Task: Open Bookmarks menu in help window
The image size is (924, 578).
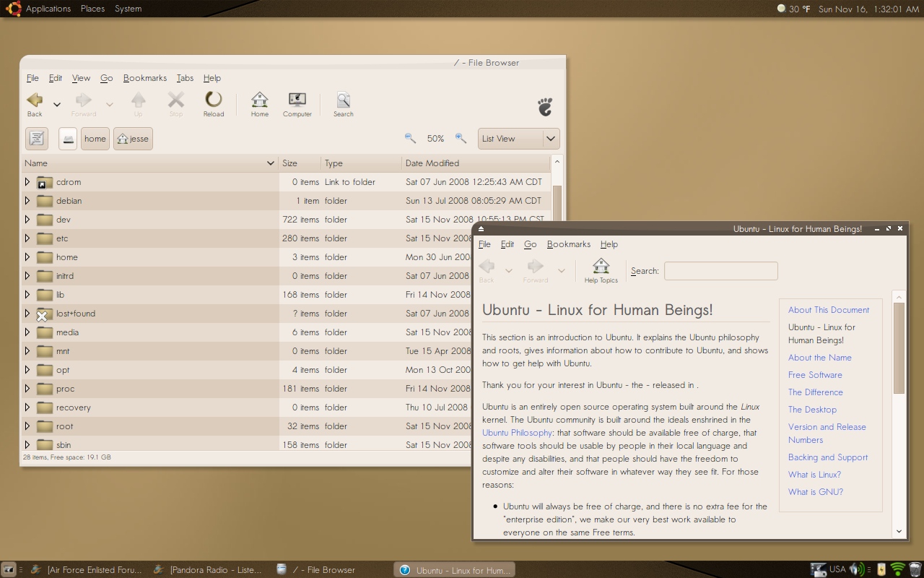Action: click(569, 244)
